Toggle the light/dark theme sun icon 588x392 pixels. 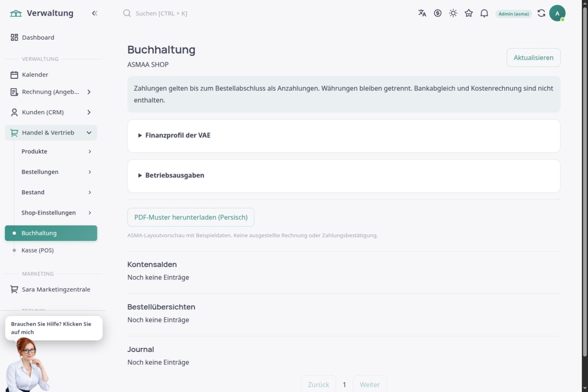click(x=453, y=13)
